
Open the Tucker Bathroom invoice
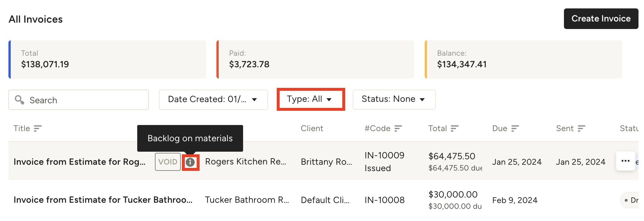[x=103, y=200]
